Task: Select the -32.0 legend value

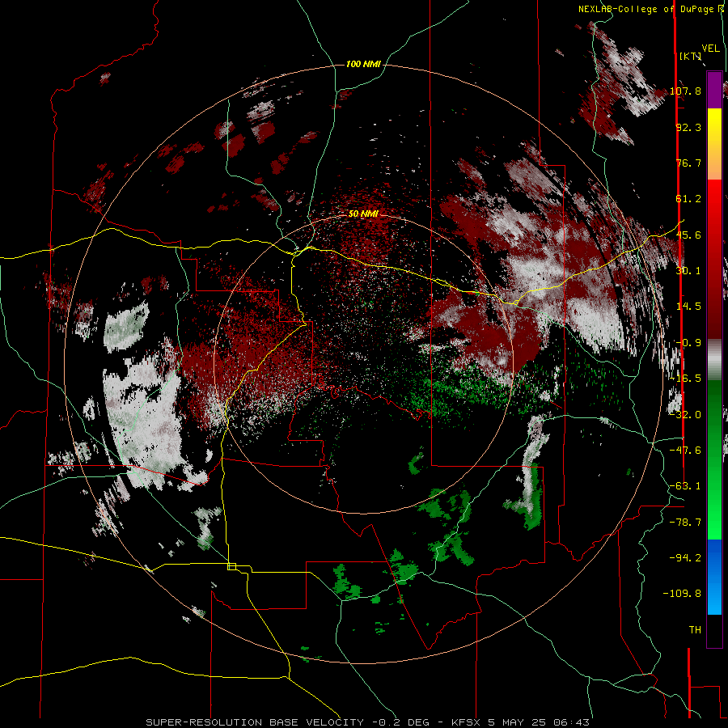Action: (686, 415)
